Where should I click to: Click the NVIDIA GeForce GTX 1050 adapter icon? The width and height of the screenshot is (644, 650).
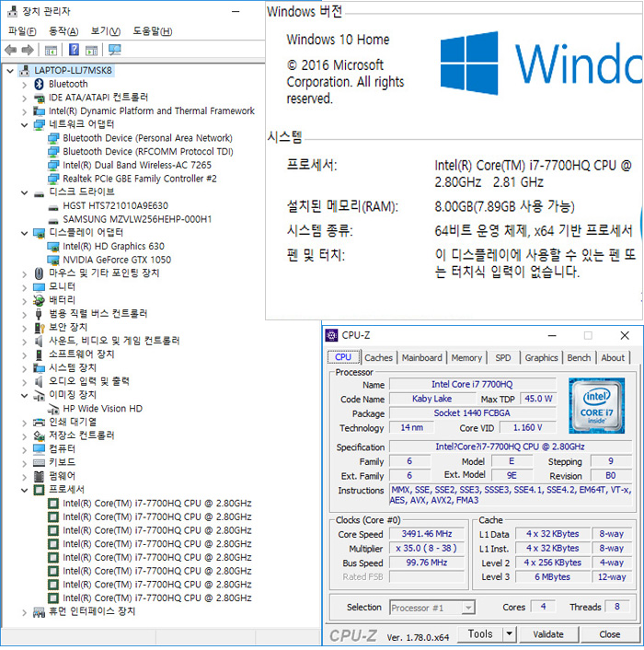pyautogui.click(x=53, y=260)
